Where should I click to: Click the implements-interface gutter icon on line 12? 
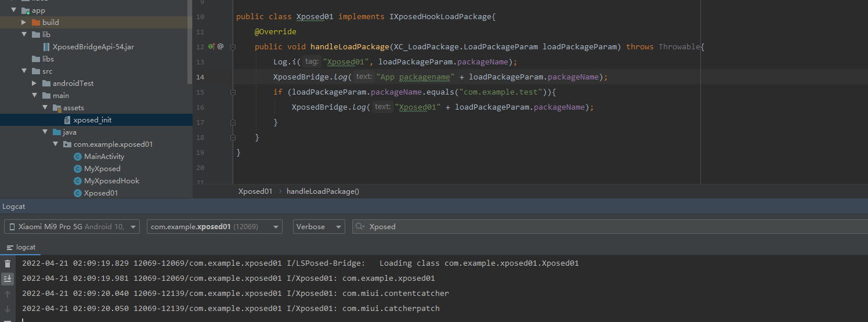pyautogui.click(x=211, y=46)
